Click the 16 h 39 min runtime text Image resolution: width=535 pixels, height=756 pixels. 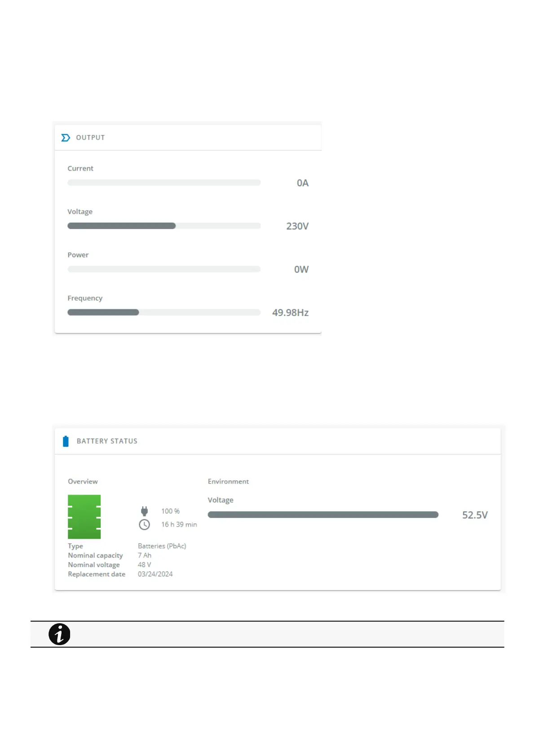tap(179, 525)
